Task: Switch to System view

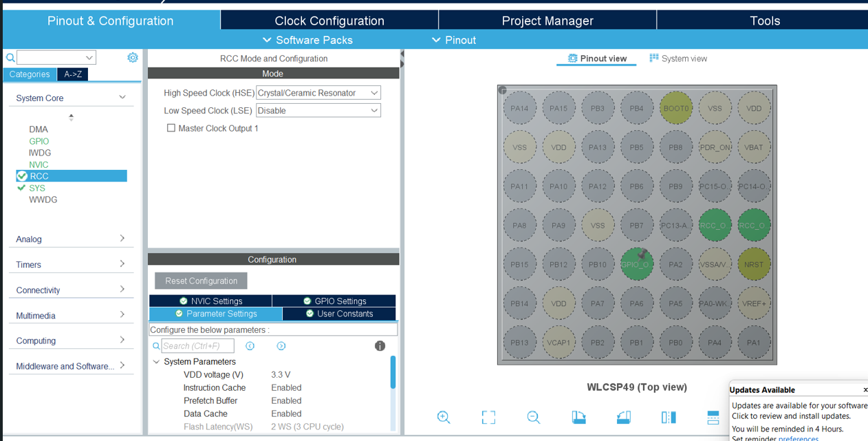Action: [x=678, y=58]
